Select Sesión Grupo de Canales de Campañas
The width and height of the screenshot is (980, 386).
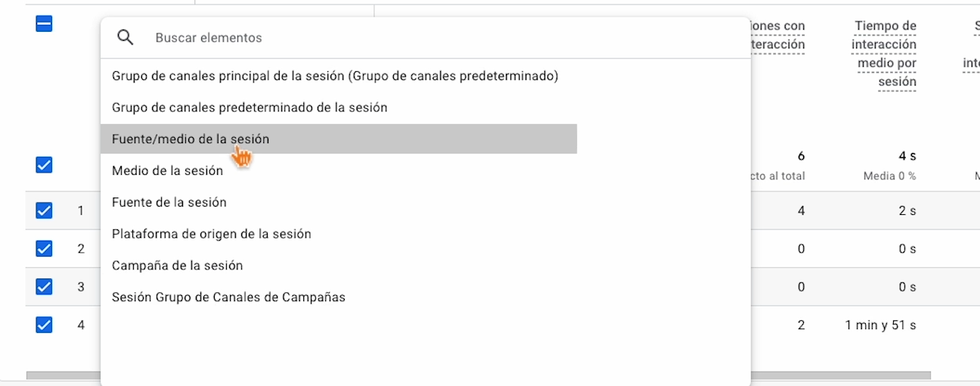[228, 297]
